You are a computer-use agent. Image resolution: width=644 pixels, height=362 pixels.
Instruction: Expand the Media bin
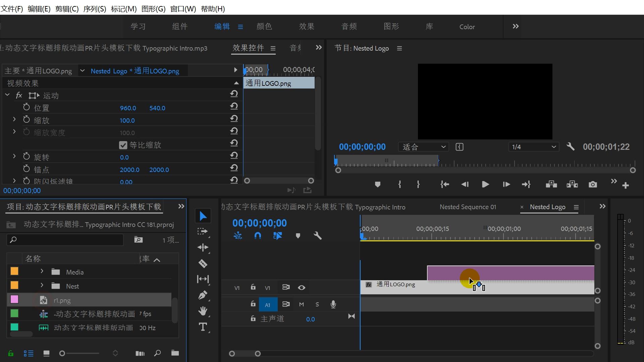42,271
